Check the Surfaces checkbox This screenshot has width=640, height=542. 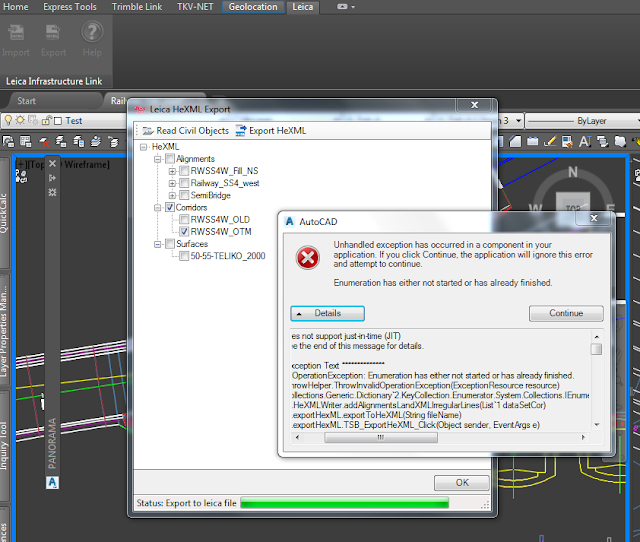[x=170, y=244]
